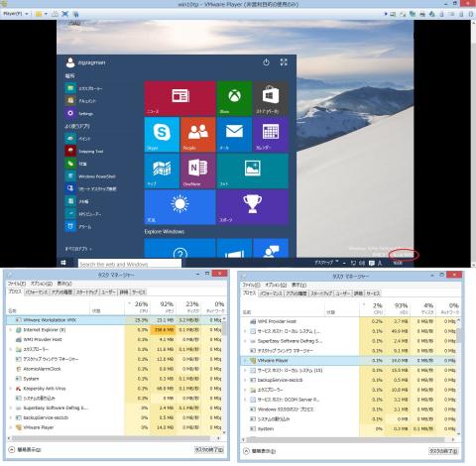Expand VMware Player row in 26% CPU Task Manager
Screen dimensions: 476x466
pyautogui.click(x=10, y=427)
